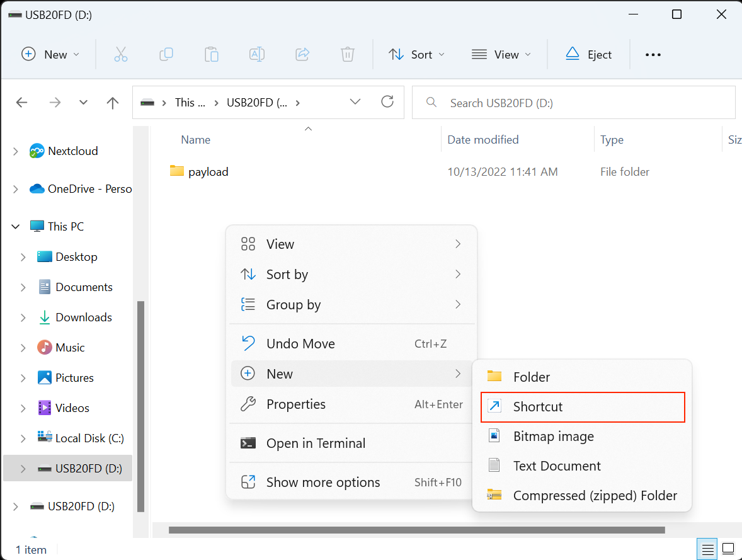
Task: Open address bar history dropdown
Action: click(355, 102)
